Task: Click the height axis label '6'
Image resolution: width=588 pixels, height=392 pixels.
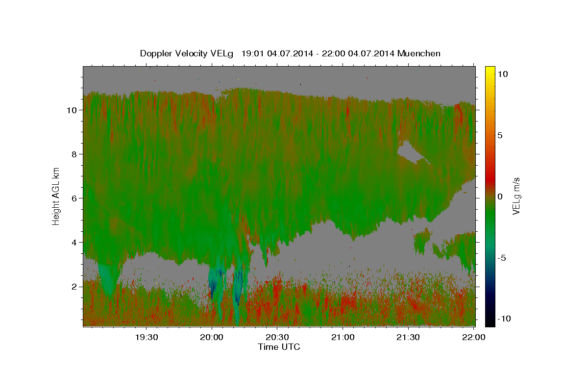Action: [x=74, y=198]
